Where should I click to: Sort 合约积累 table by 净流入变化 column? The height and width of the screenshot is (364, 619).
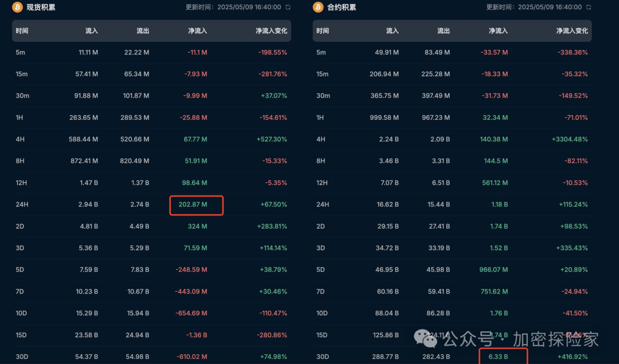pos(571,31)
